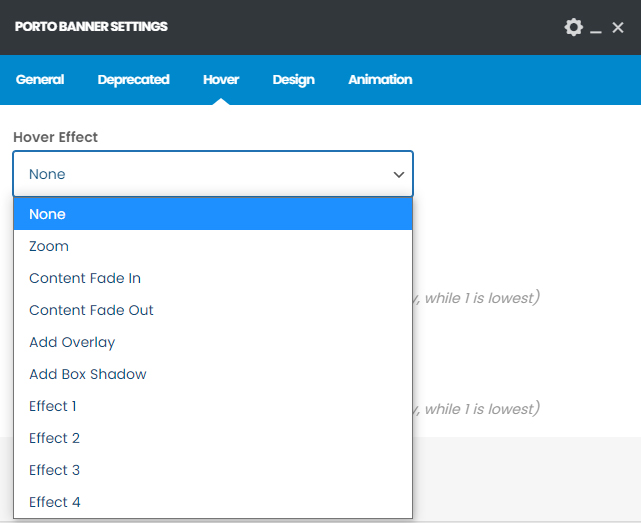Switch to the General tab
Image resolution: width=641 pixels, height=523 pixels.
click(x=40, y=80)
